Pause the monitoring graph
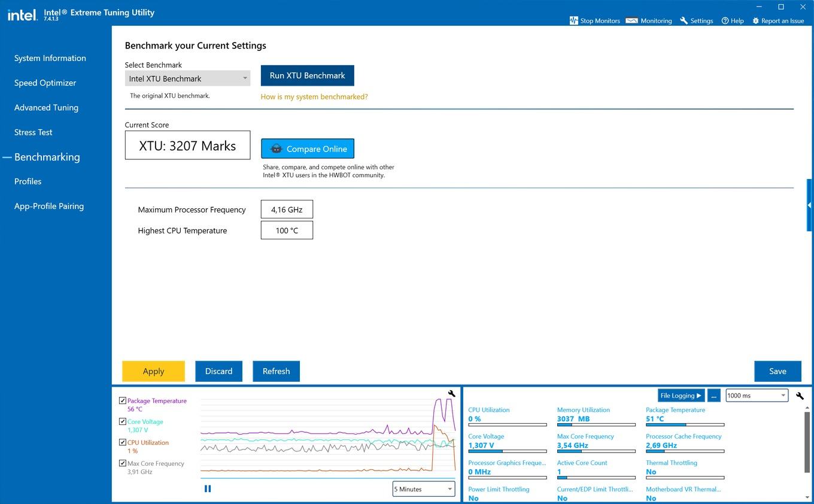This screenshot has width=814, height=504. pos(208,488)
